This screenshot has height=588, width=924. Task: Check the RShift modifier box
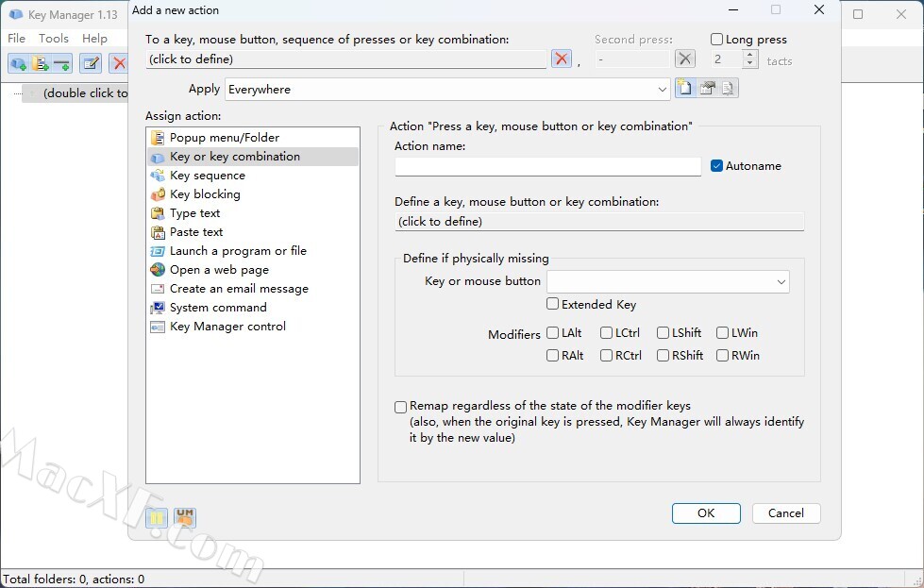click(663, 355)
